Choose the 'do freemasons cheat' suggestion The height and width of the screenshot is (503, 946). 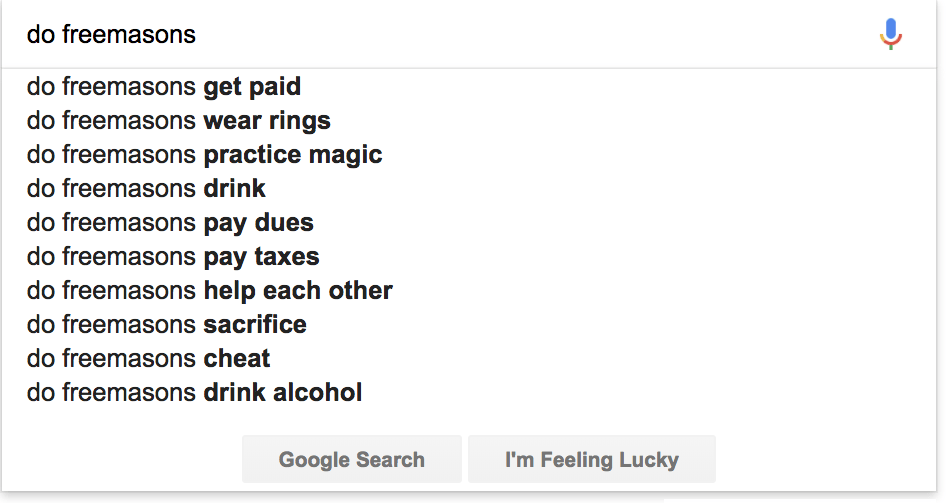[x=469, y=358]
